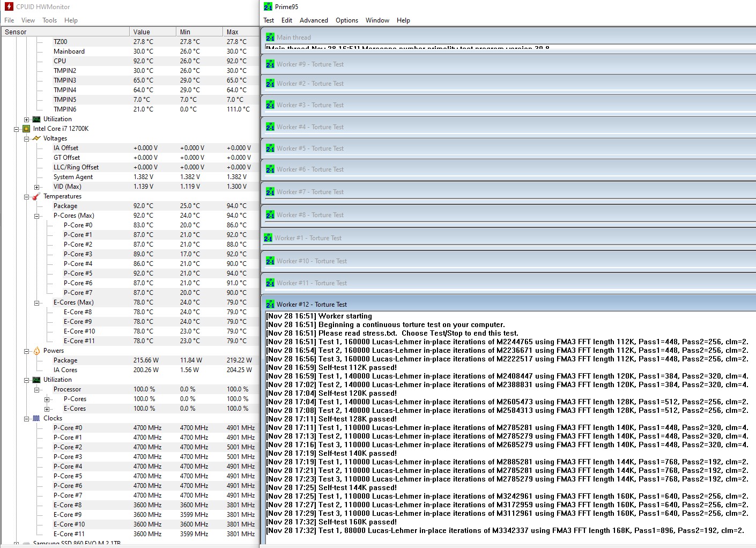Viewport: 756px width, 548px height.
Task: Collapse the Temperatures tree node
Action: click(x=26, y=197)
